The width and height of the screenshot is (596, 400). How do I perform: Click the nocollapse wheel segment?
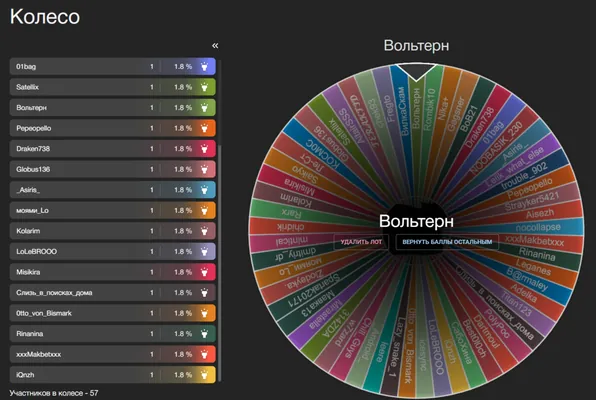pyautogui.click(x=538, y=227)
